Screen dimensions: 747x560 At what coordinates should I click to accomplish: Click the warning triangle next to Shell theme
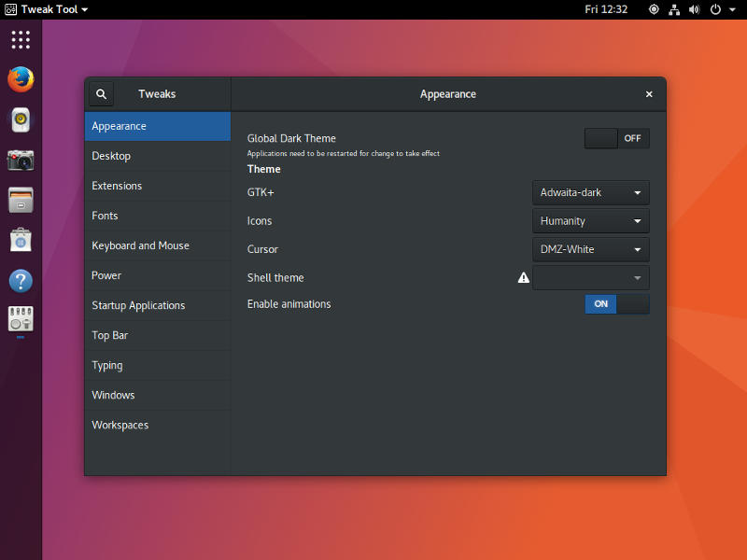click(x=523, y=276)
